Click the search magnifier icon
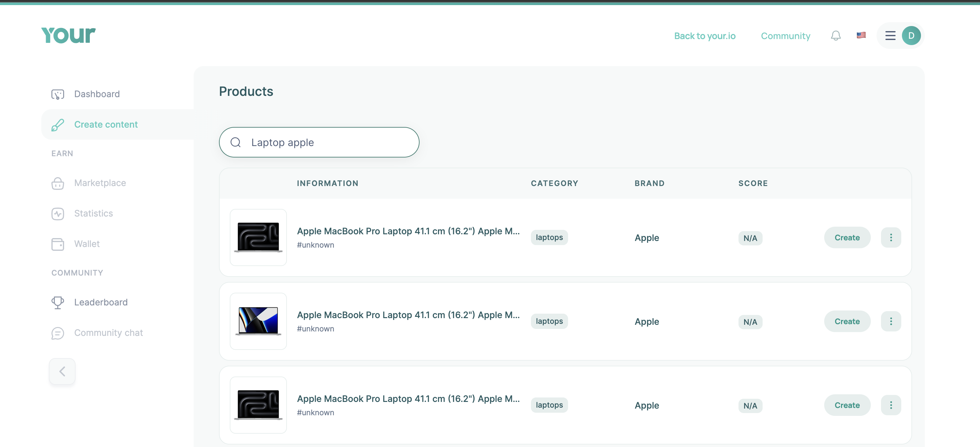 point(235,142)
